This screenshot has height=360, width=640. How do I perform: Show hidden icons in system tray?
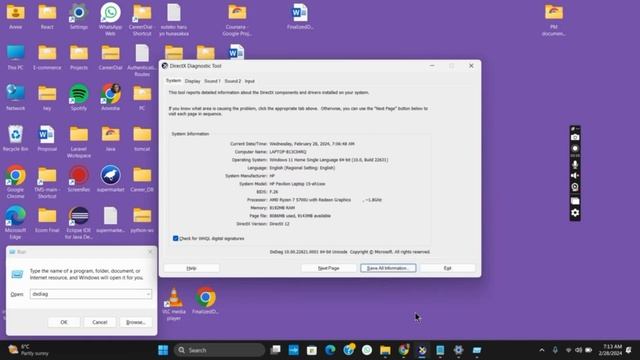coord(542,350)
